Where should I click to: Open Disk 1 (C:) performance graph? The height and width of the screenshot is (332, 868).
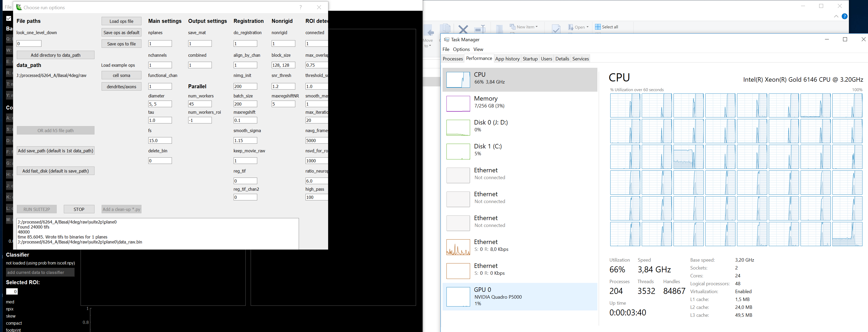pos(458,151)
